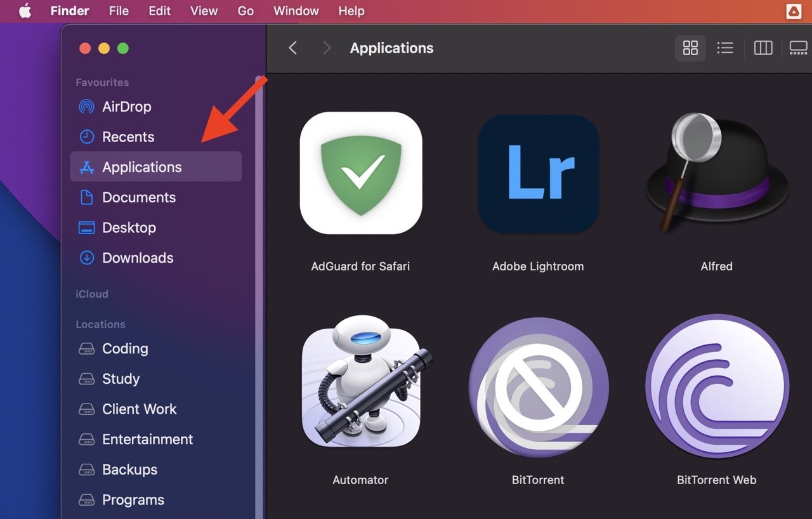Click the green full-screen window button
Image resolution: width=812 pixels, height=519 pixels.
[123, 48]
